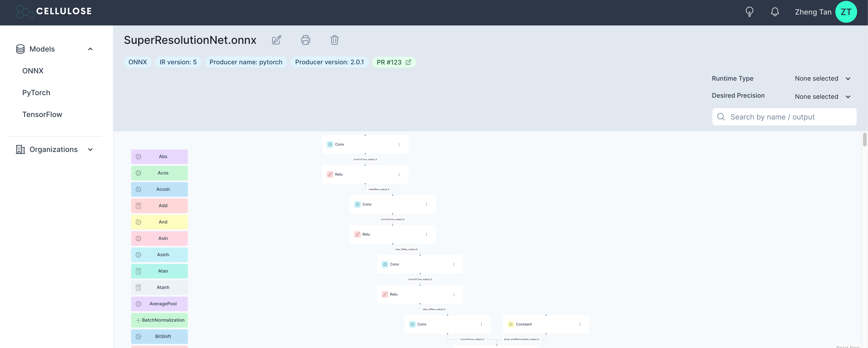
Task: Open the fourth Conv node options menu
Action: coord(481,324)
